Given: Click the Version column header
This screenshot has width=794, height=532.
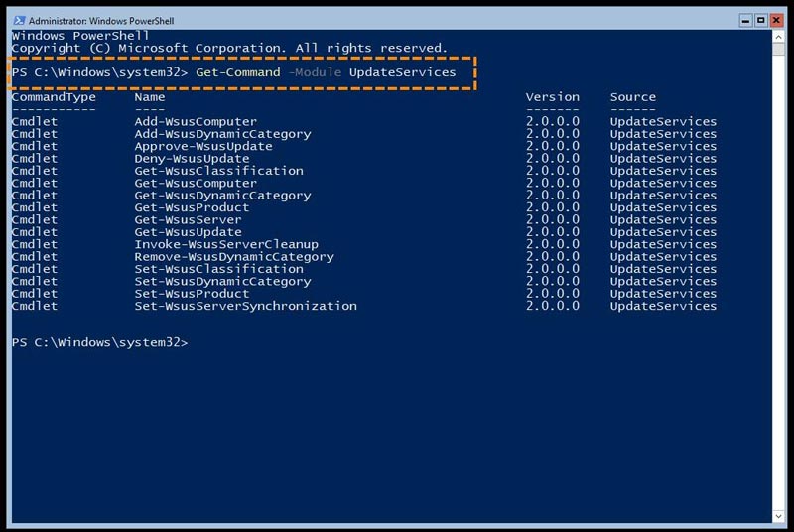Looking at the screenshot, I should tap(552, 97).
